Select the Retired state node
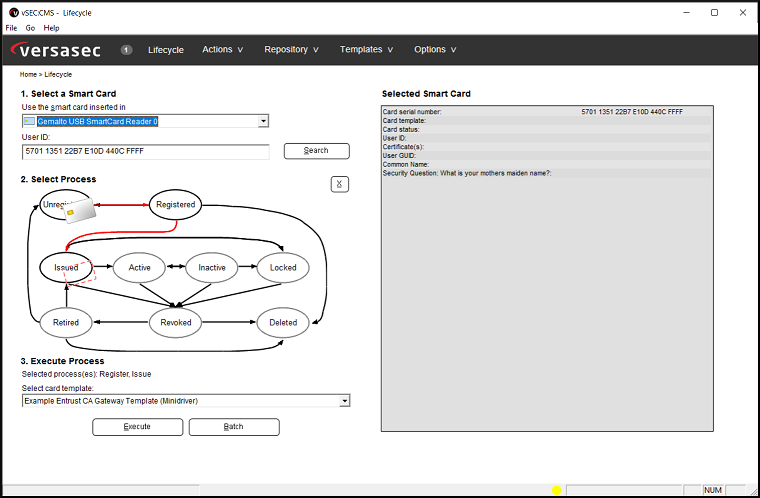Screen dimensions: 760x498 pos(66,322)
